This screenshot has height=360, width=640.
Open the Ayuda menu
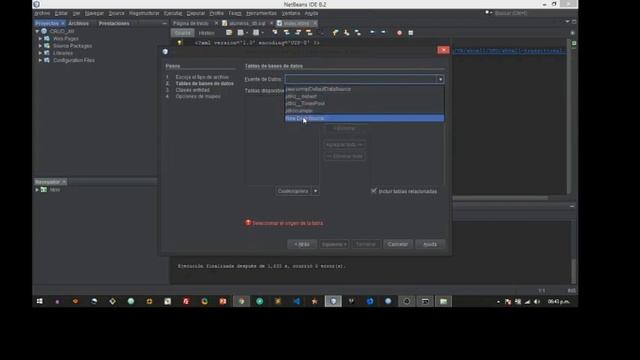point(311,13)
